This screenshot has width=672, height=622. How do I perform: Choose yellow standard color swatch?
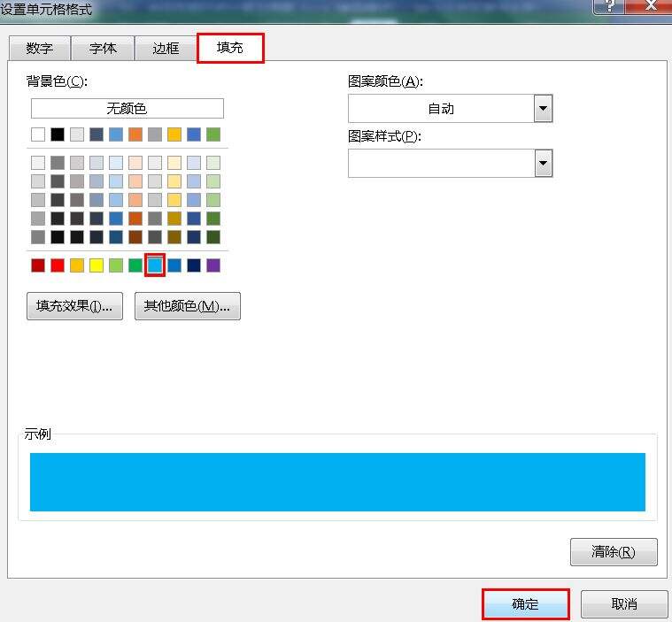pos(97,265)
